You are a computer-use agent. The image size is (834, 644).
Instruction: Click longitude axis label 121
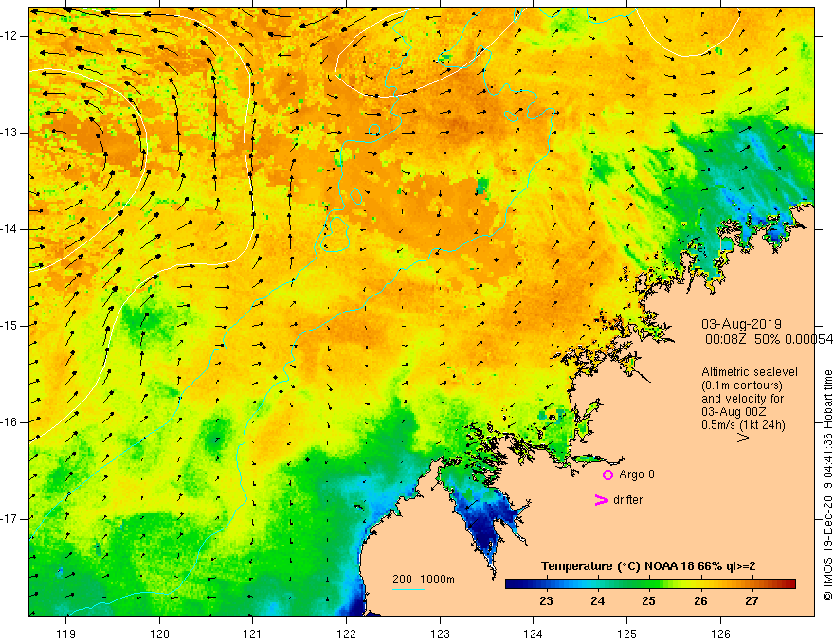tap(252, 634)
